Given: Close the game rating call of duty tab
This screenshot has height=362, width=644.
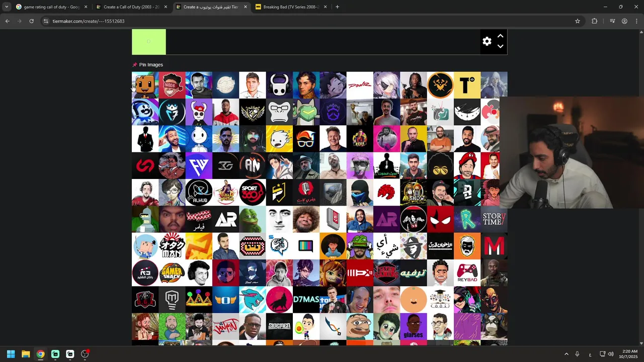Looking at the screenshot, I should click(86, 7).
